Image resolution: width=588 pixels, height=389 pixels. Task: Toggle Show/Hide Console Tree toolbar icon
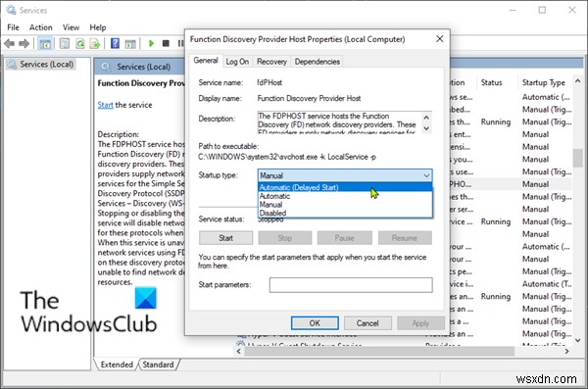pos(45,44)
